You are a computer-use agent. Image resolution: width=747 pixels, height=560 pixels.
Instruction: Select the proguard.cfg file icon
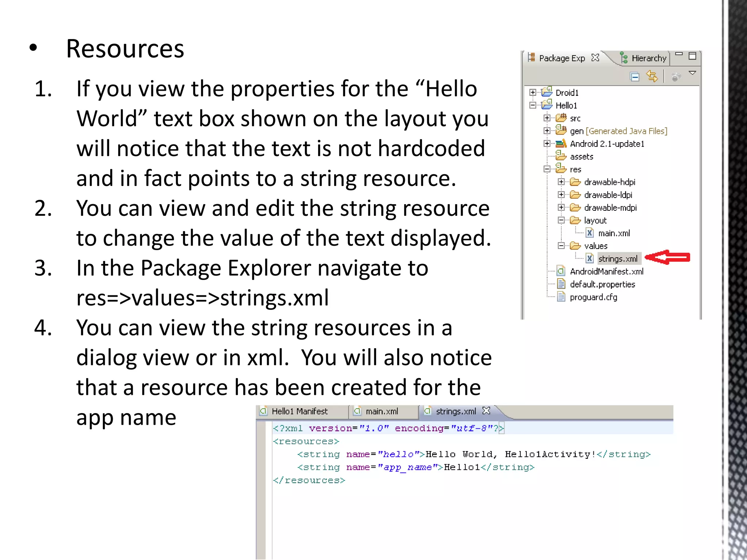point(561,297)
